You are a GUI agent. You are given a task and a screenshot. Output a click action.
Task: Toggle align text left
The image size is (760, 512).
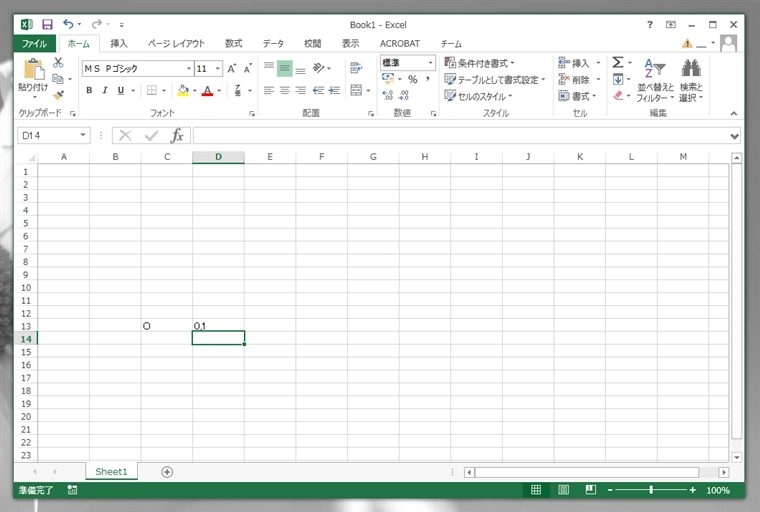coord(269,90)
